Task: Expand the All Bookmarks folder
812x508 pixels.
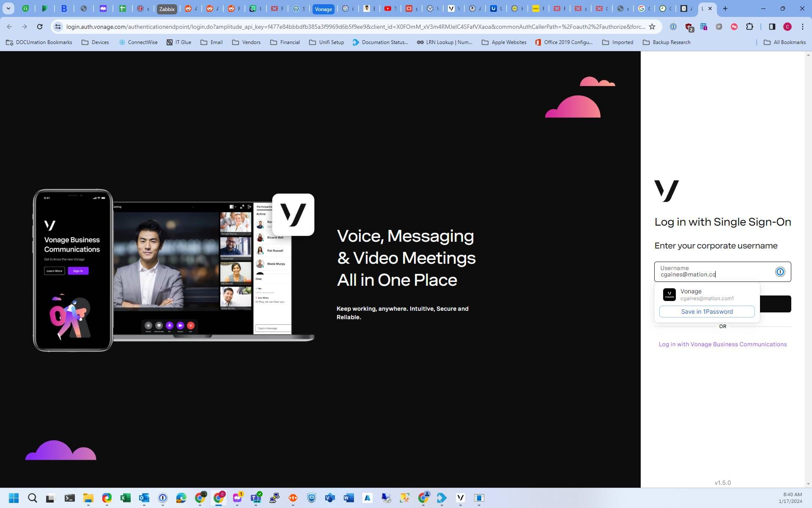Action: pos(785,42)
